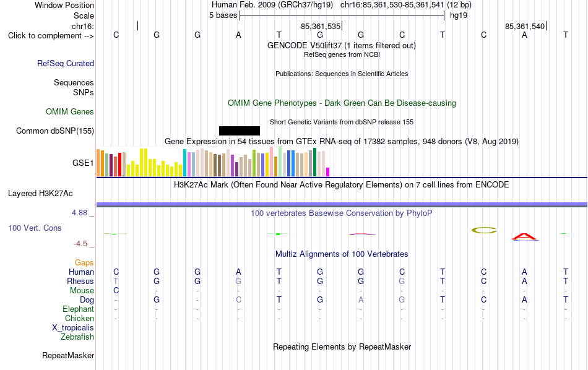Click the Elephant species label
This screenshot has height=370, width=588.
(x=79, y=309)
